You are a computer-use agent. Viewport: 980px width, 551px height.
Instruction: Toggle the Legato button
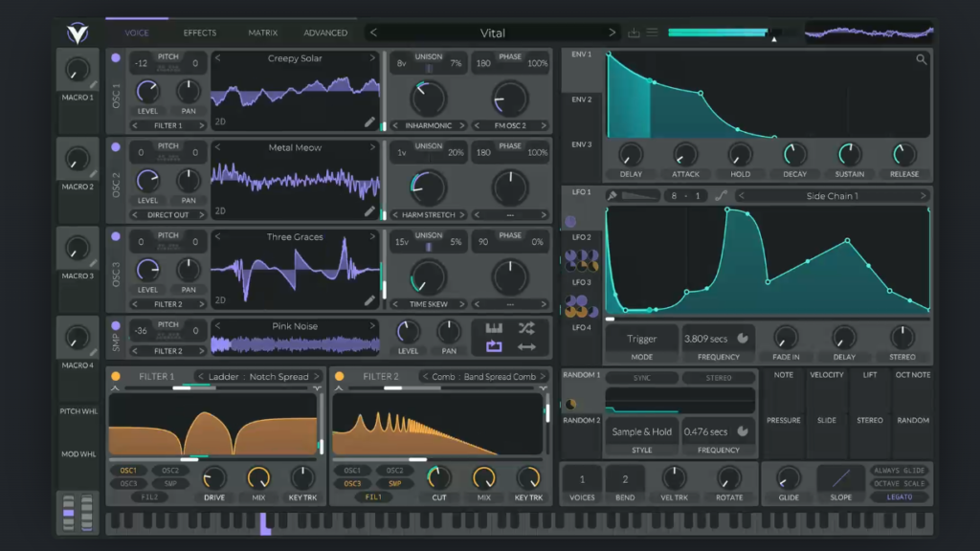(900, 497)
